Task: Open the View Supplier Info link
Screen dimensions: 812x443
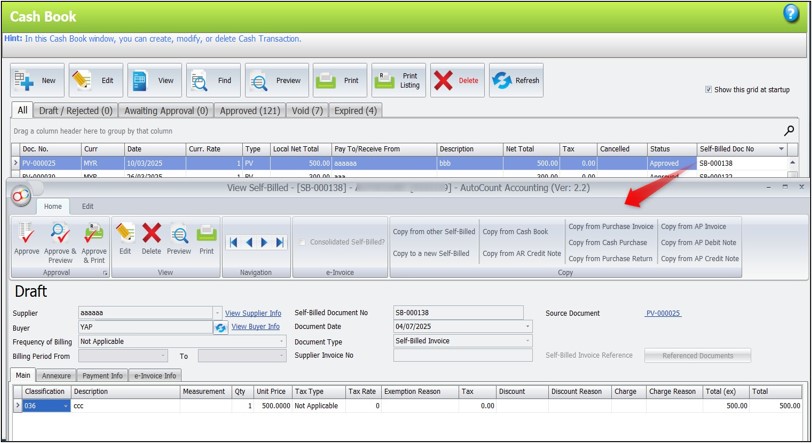Action: pos(252,313)
